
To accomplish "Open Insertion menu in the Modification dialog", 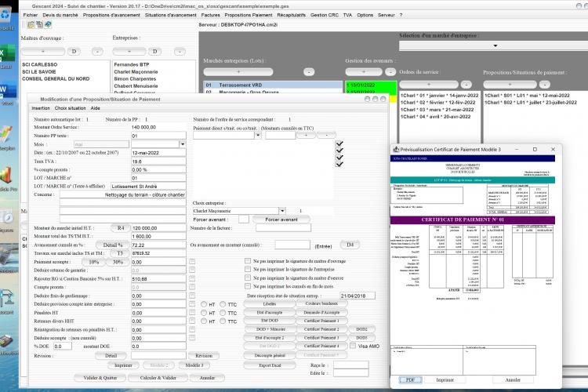I will (x=41, y=108).
